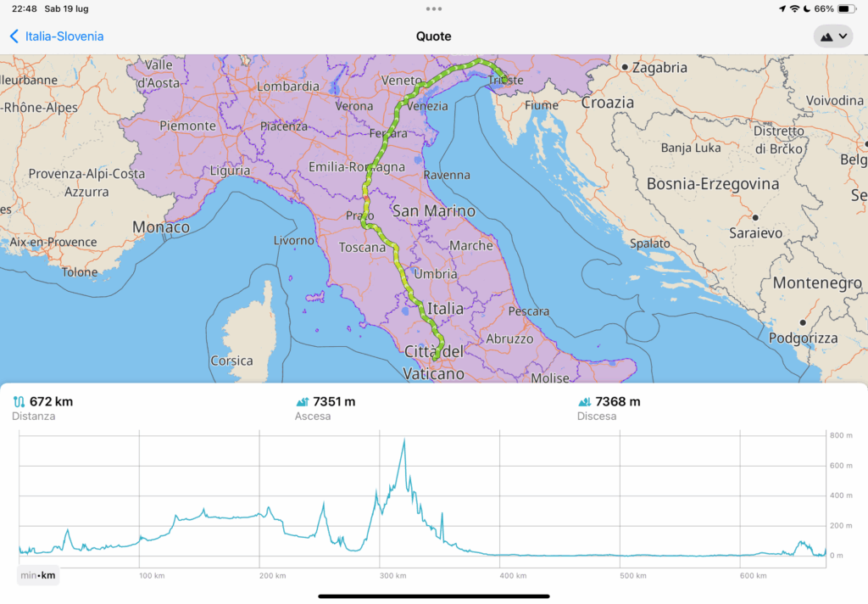Tap the 100 km axis label
Screen dimensions: 868x604
152,576
